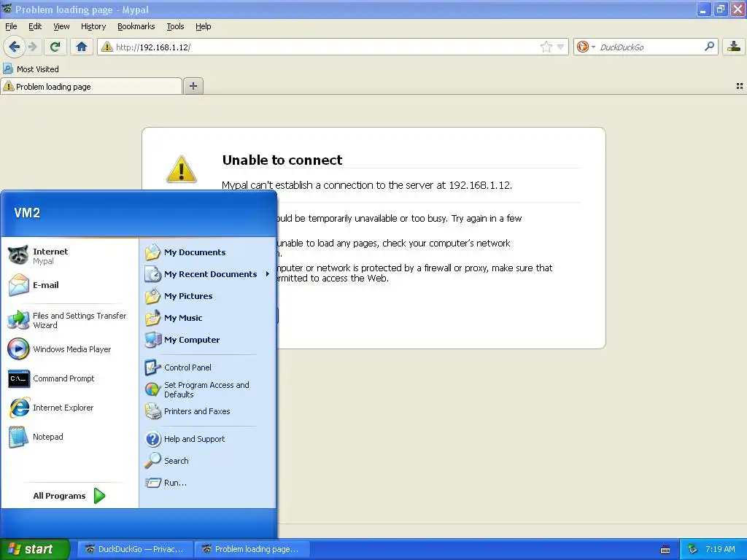Open the History menu
The image size is (747, 560).
tap(93, 26)
